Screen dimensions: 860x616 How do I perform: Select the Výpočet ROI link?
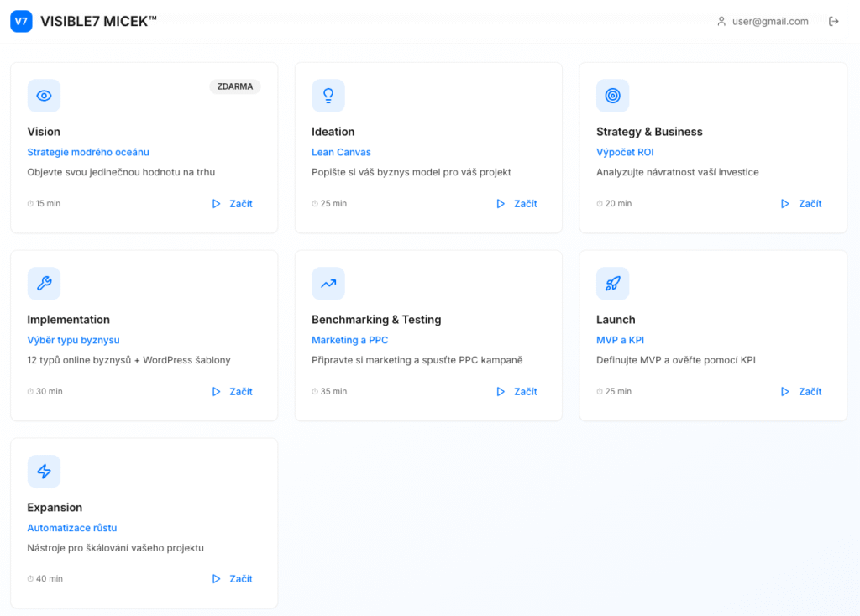(625, 152)
